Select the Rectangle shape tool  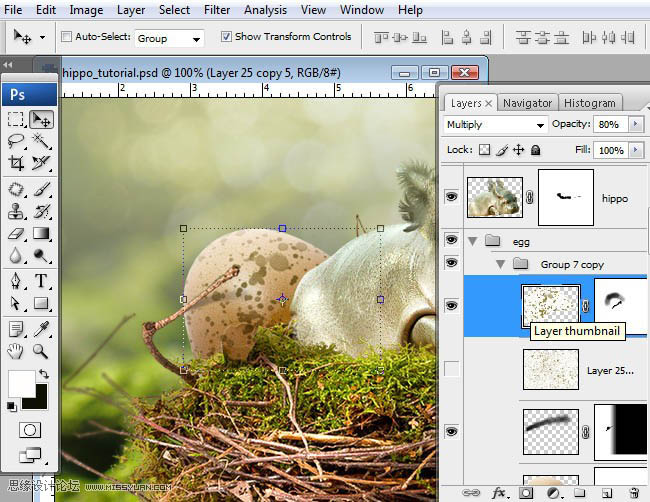(x=41, y=303)
